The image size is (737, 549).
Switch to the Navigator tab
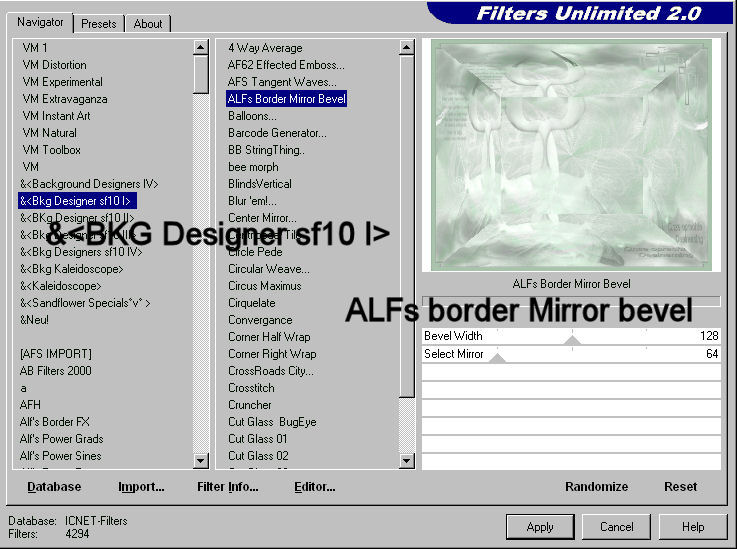point(40,22)
